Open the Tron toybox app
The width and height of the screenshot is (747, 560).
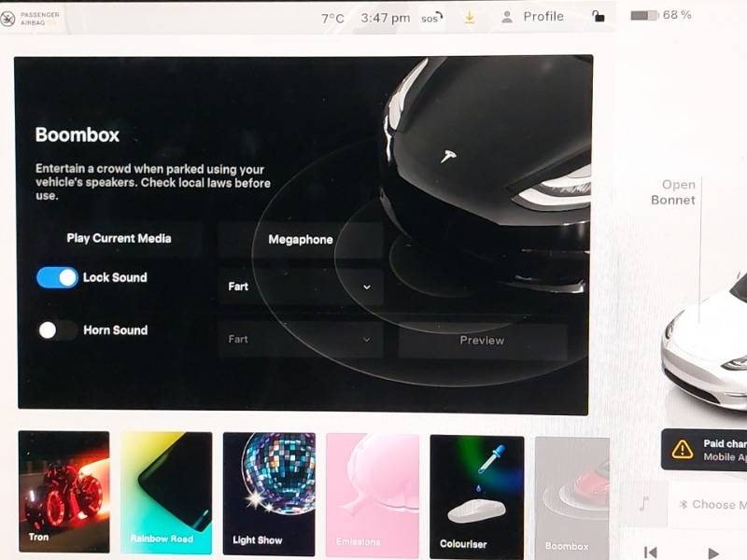[x=63, y=492]
